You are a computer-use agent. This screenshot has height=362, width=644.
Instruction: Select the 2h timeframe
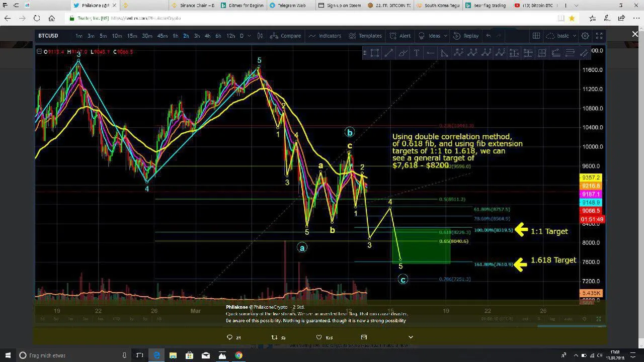coord(186,36)
